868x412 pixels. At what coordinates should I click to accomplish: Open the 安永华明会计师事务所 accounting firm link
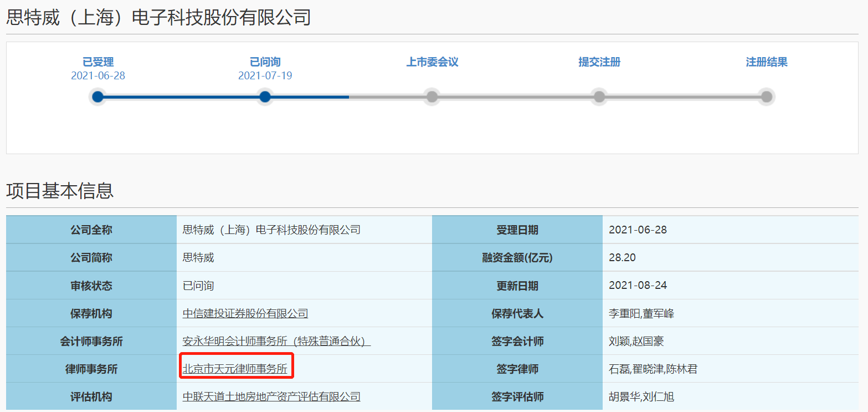coord(276,342)
